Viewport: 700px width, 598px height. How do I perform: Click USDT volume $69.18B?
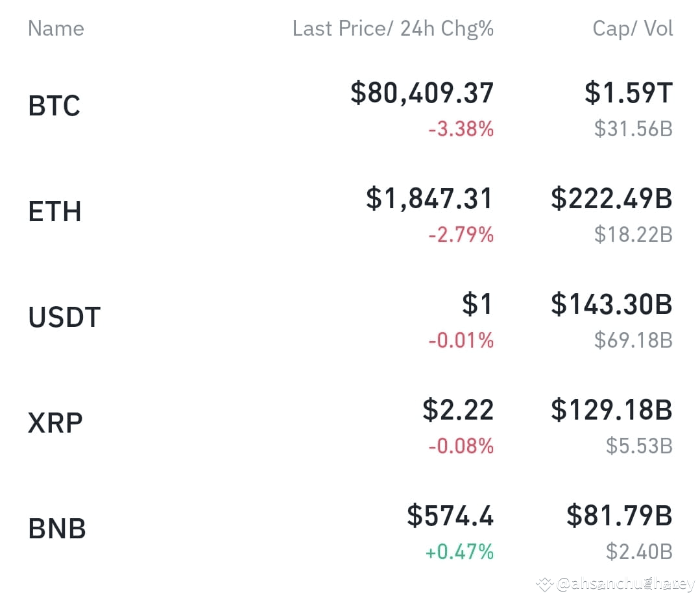tap(633, 341)
